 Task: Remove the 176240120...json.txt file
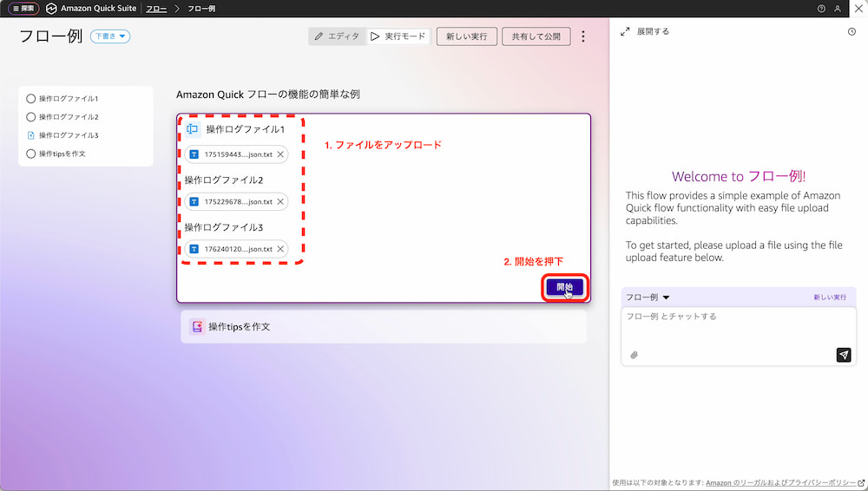[x=280, y=249]
